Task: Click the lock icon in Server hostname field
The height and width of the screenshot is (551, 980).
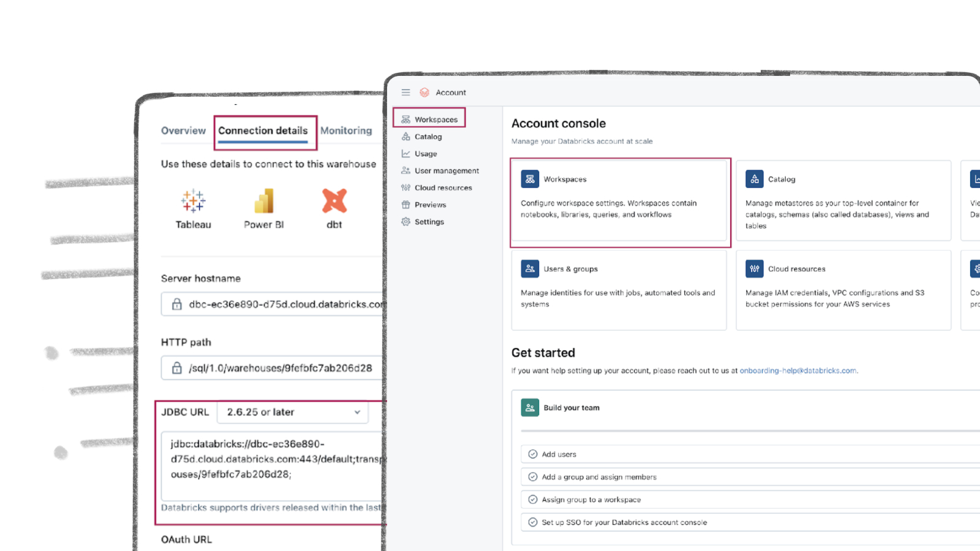Action: [x=177, y=304]
